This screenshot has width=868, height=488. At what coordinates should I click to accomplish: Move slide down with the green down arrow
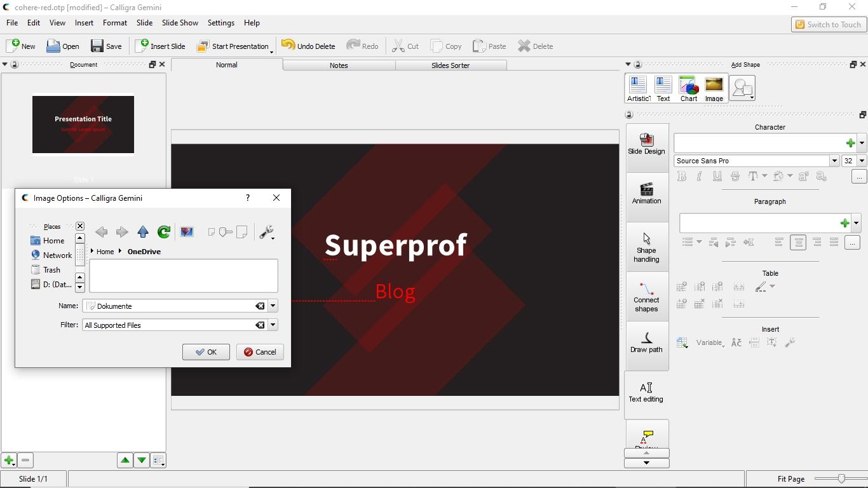pos(142,461)
